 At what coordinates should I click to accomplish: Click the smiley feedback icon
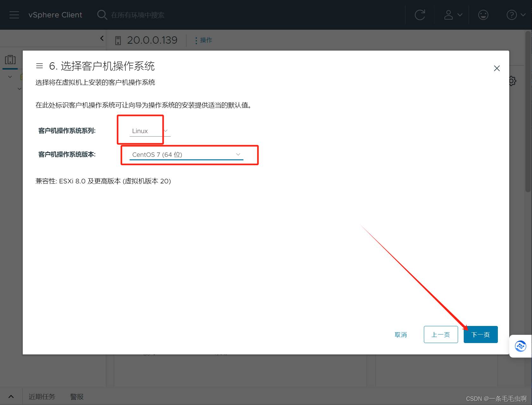pos(483,15)
